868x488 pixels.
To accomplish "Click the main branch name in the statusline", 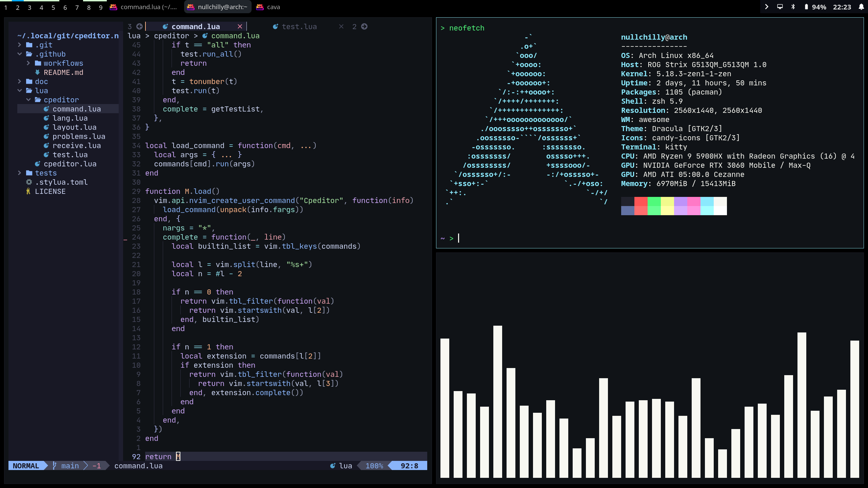I will click(70, 466).
